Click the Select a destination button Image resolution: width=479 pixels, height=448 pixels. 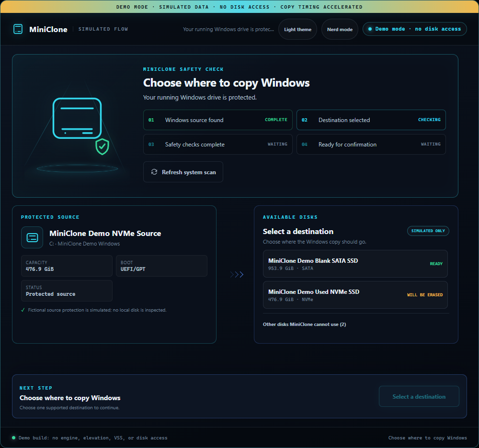coord(419,396)
